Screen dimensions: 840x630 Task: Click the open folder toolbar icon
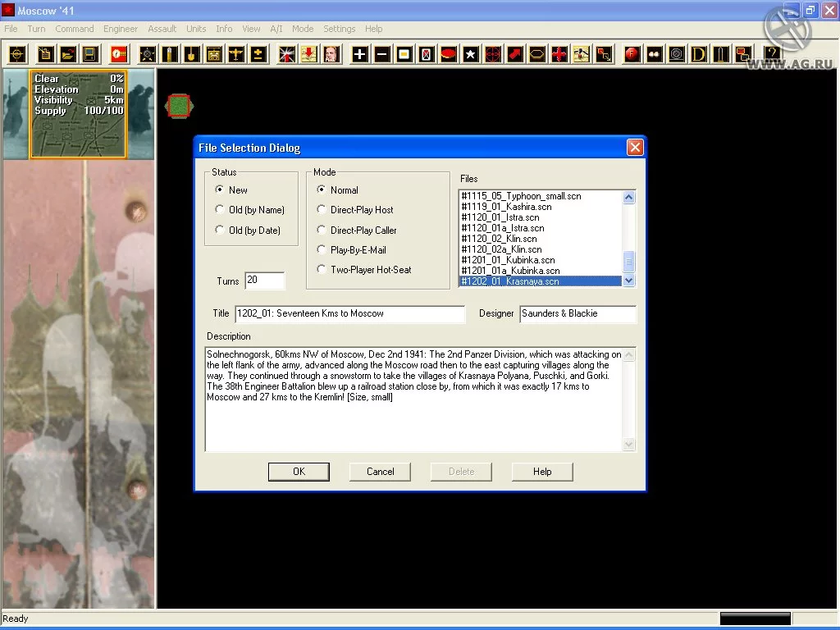pos(68,54)
